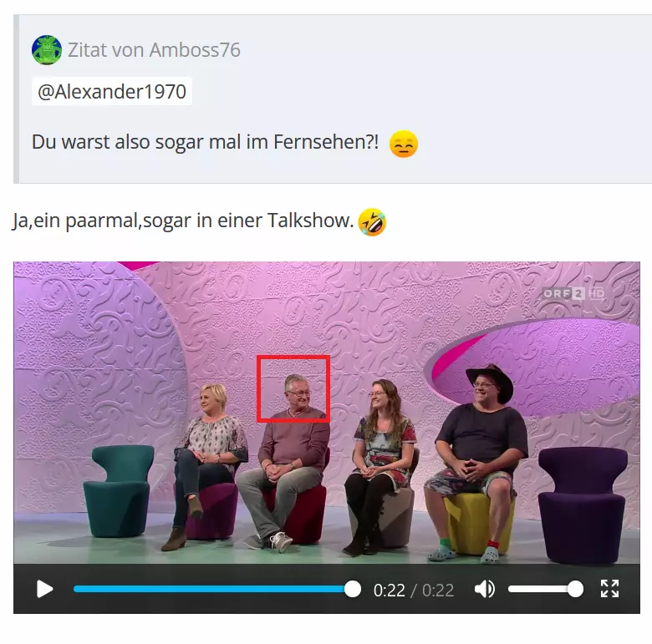
Task: Click the volume slider track
Action: (x=546, y=589)
